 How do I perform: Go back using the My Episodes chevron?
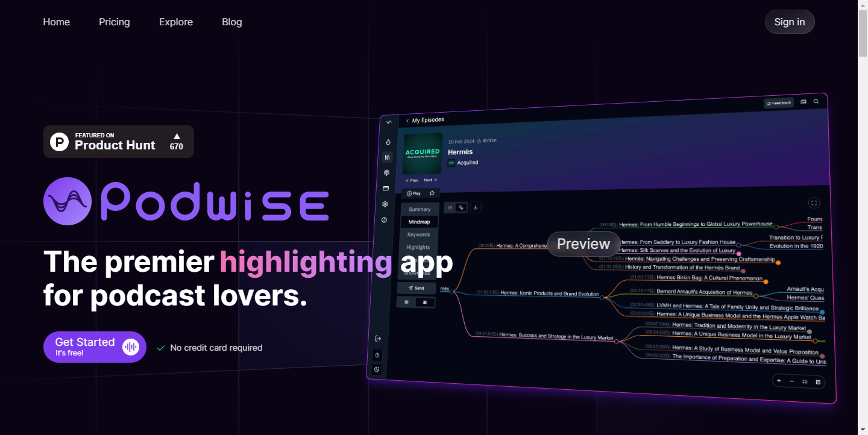pos(407,121)
